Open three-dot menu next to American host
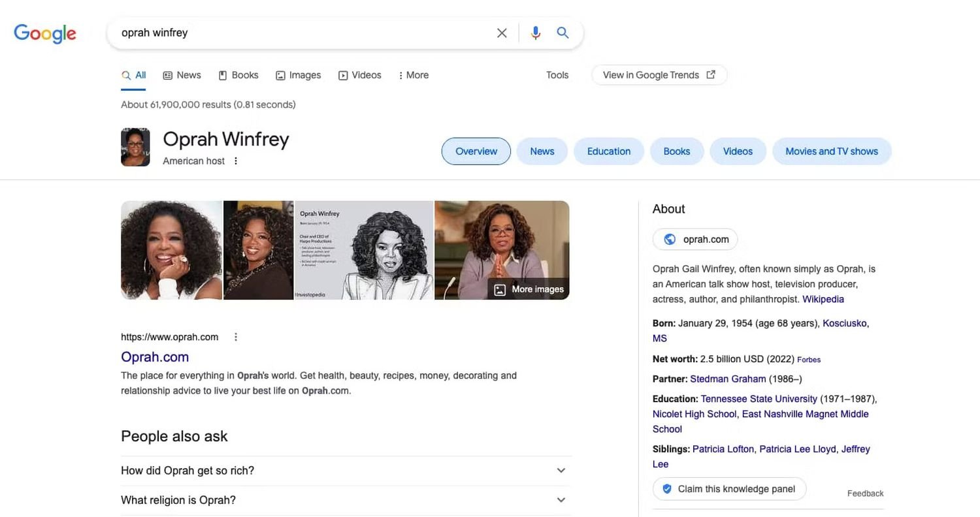This screenshot has width=980, height=517. tap(236, 161)
